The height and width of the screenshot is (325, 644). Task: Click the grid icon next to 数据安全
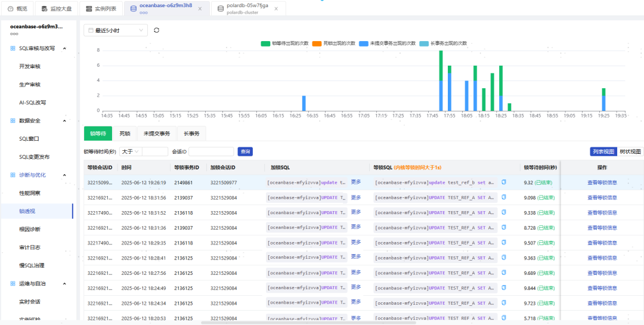(13, 120)
